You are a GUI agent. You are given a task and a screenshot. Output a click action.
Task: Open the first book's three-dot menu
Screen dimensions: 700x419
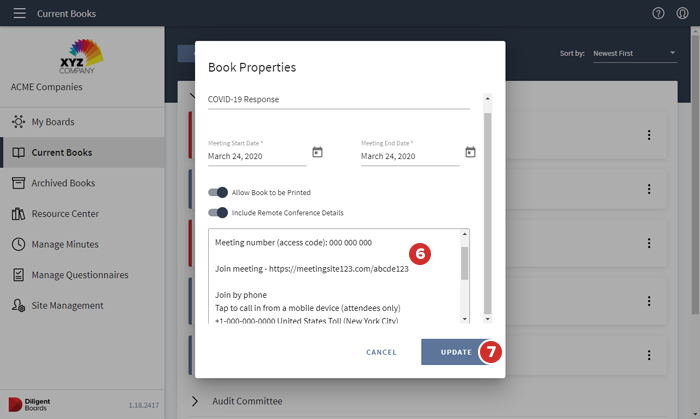648,135
